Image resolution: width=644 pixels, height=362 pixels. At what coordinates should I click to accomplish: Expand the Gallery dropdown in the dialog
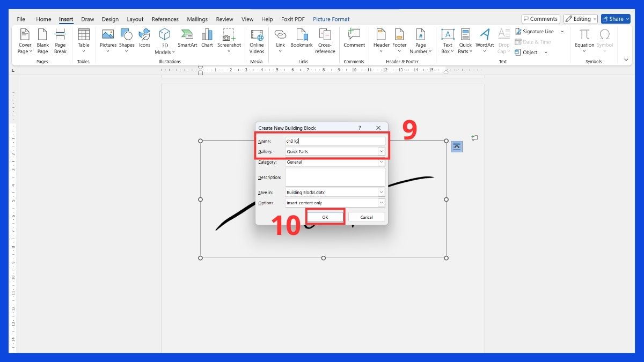point(381,151)
